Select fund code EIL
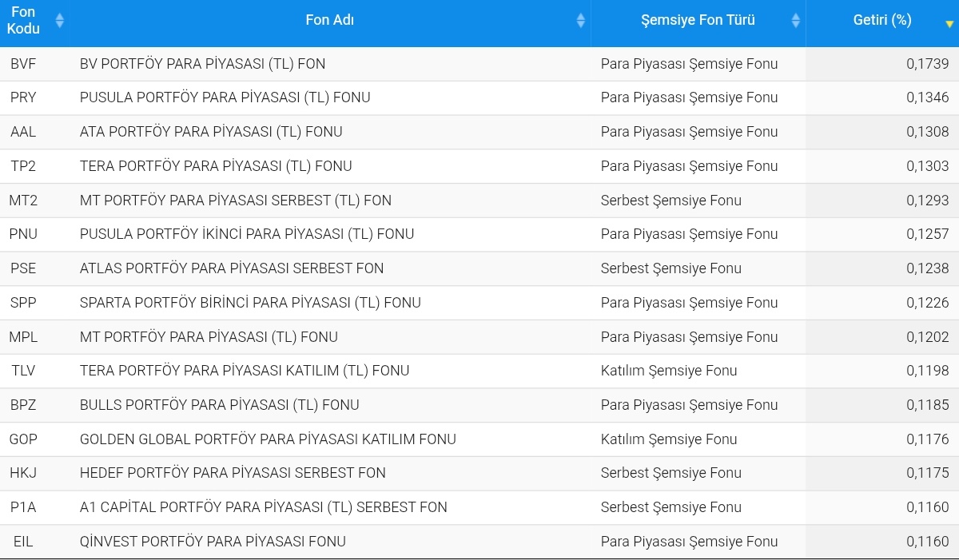Image resolution: width=959 pixels, height=560 pixels. point(23,542)
